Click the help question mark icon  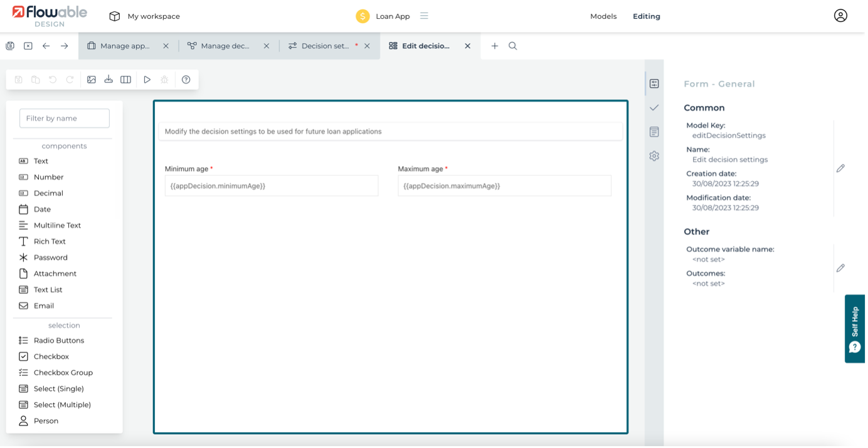(186, 80)
